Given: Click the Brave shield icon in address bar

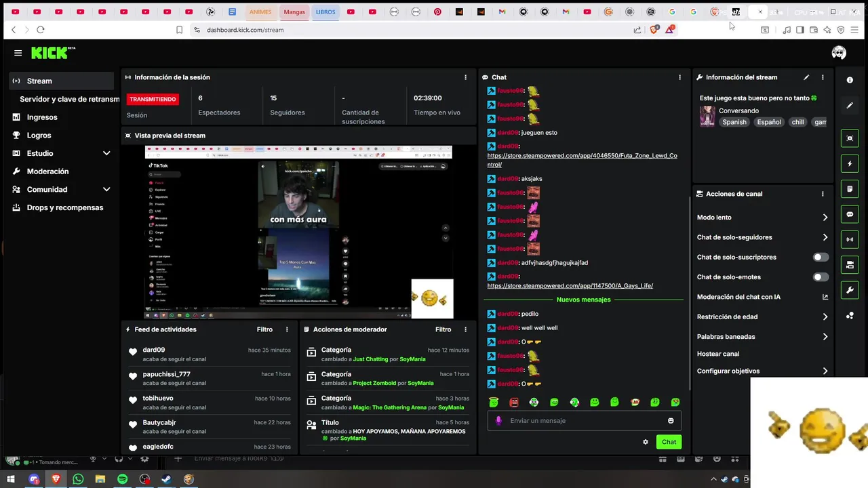Looking at the screenshot, I should 654,30.
